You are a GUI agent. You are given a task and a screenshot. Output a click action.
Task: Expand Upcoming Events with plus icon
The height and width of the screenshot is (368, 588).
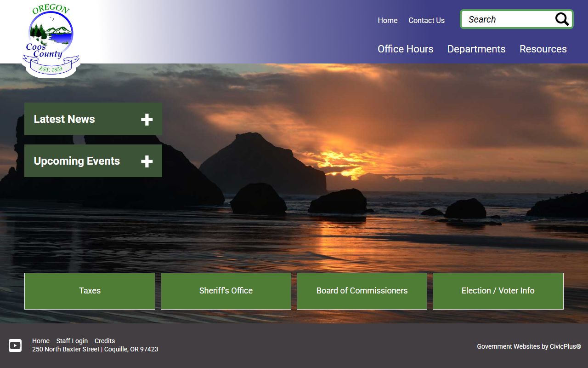[147, 161]
